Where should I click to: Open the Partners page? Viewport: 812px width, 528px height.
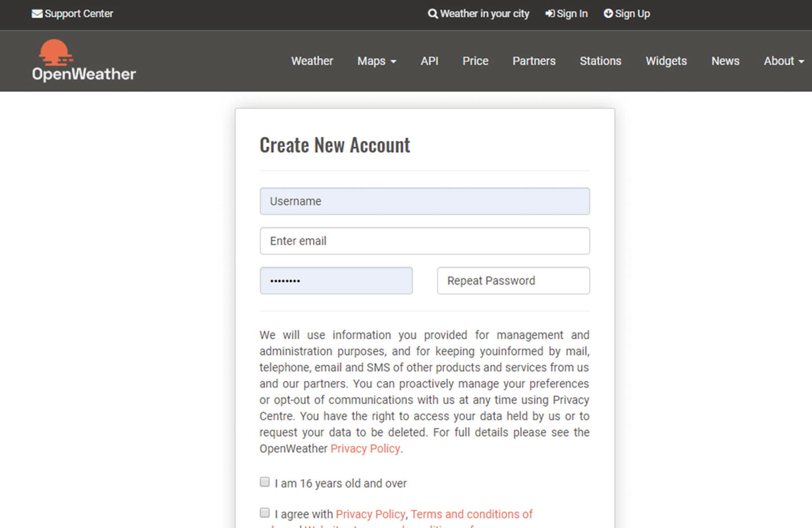534,61
